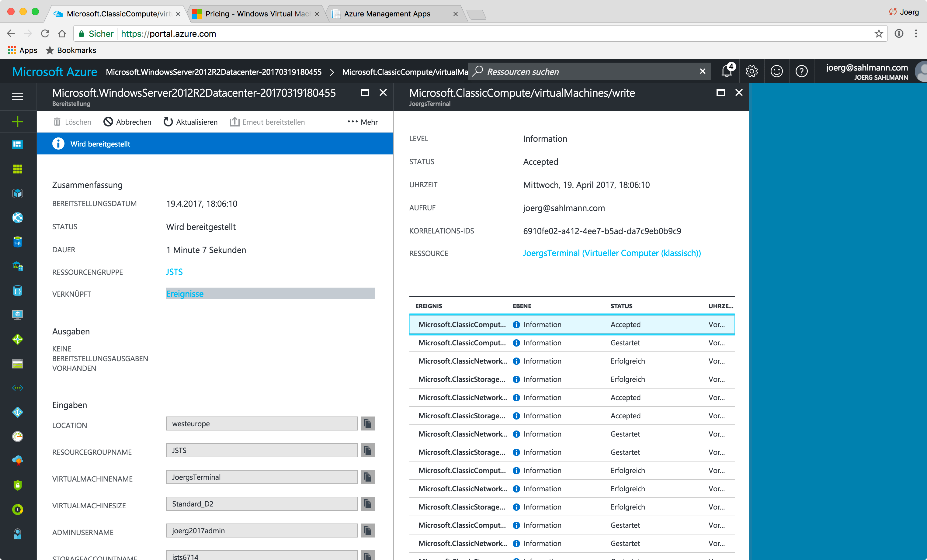Click the Standard_D2 VIRTUALMACHINESIZE field
Screen dimensions: 927x560
pos(262,503)
